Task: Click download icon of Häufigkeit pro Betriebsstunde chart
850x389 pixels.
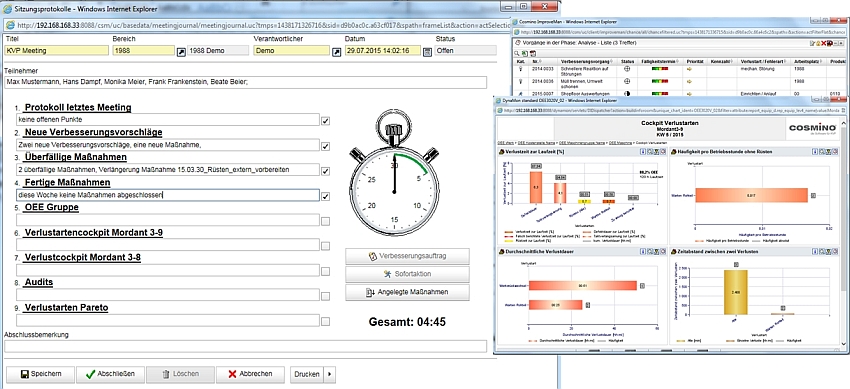Action: [815, 152]
